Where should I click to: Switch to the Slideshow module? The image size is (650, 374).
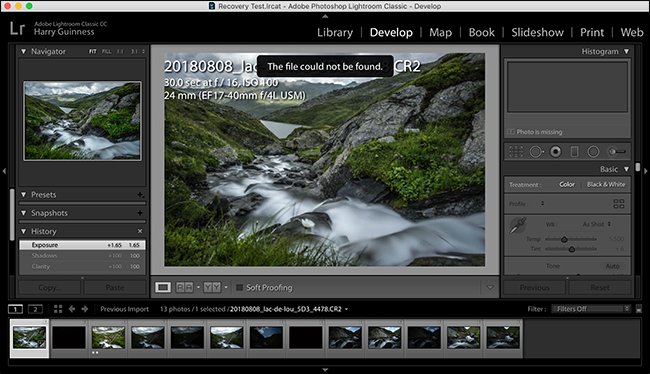pos(537,32)
